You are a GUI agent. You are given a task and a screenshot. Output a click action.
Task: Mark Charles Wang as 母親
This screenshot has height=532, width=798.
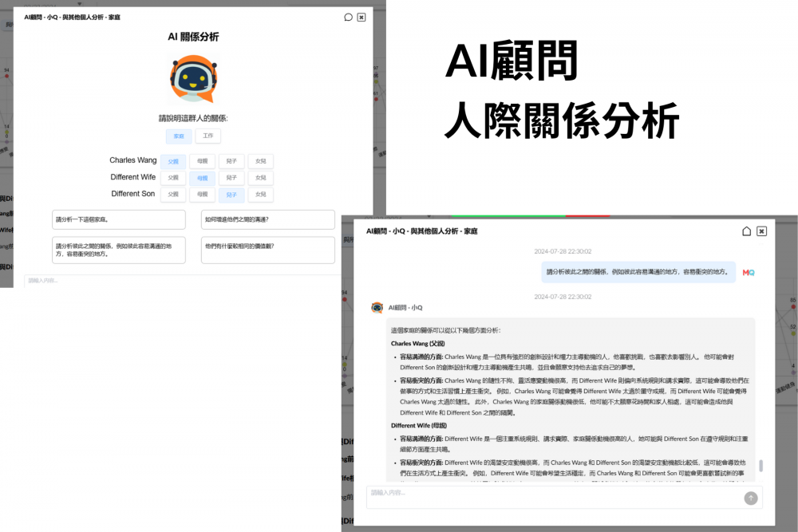(202, 161)
